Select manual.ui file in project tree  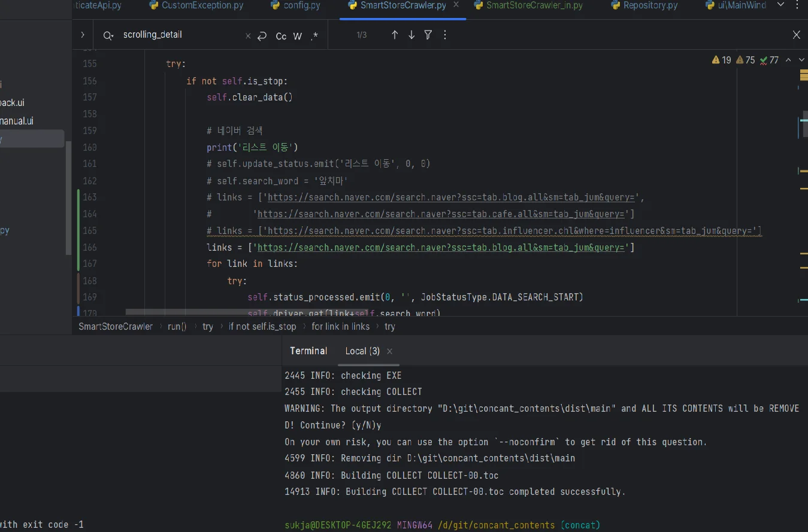pos(17,121)
